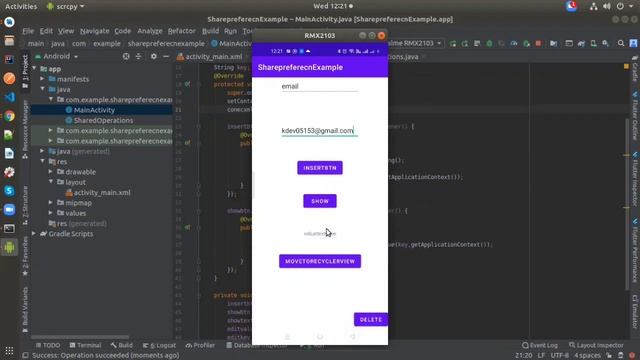Open Event Log tool window
Viewport: 640px width, 360px height.
click(540, 345)
